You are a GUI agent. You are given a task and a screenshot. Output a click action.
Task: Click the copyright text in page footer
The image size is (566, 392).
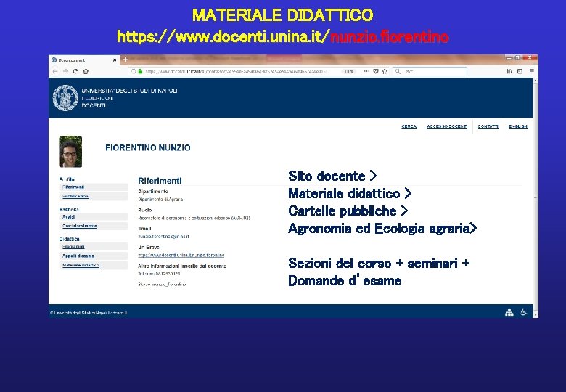click(89, 313)
